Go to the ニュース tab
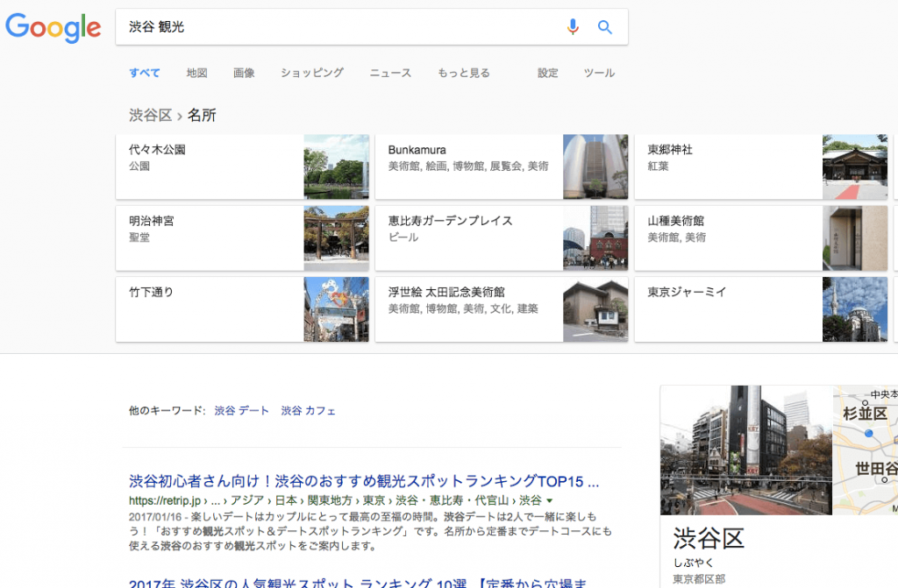The height and width of the screenshot is (588, 898). (x=390, y=73)
